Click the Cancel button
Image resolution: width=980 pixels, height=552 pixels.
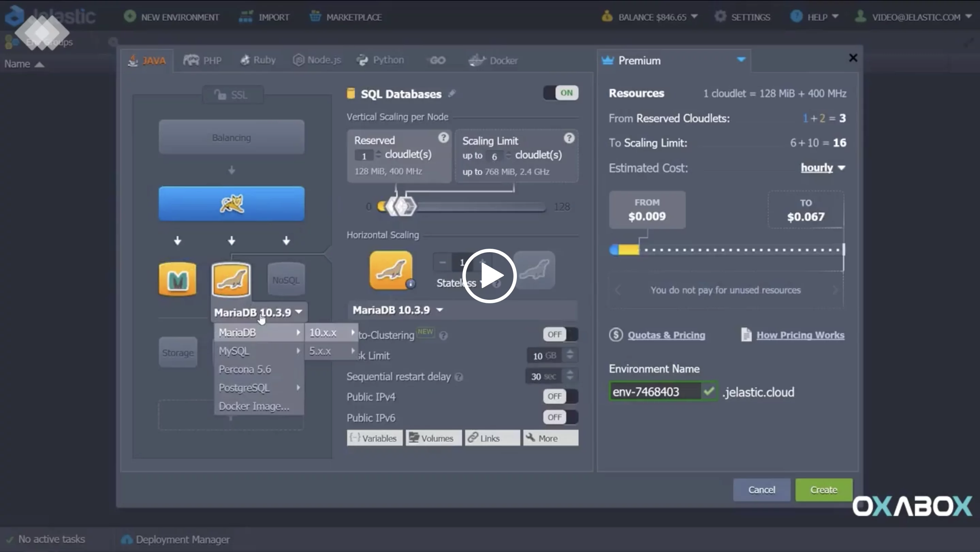[x=762, y=490]
